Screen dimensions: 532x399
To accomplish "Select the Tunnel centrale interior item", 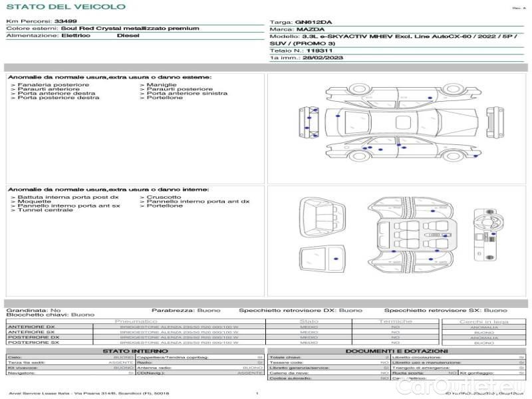I will pos(42,210).
